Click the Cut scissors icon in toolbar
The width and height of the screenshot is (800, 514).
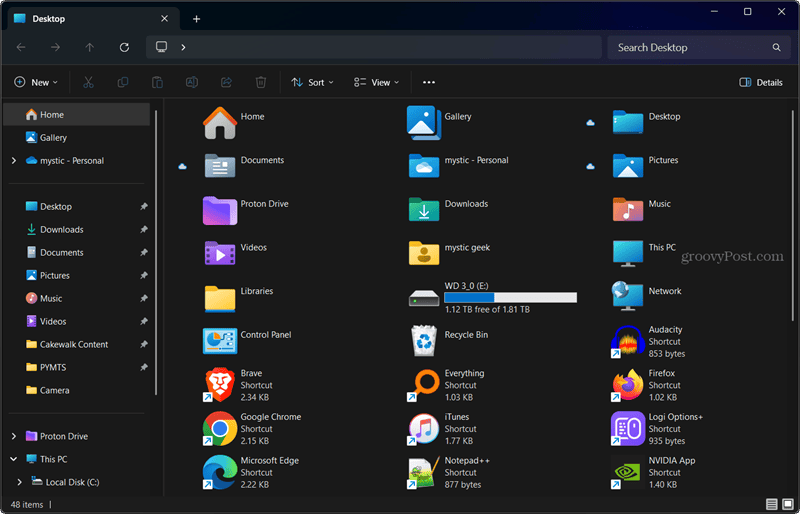(x=88, y=82)
